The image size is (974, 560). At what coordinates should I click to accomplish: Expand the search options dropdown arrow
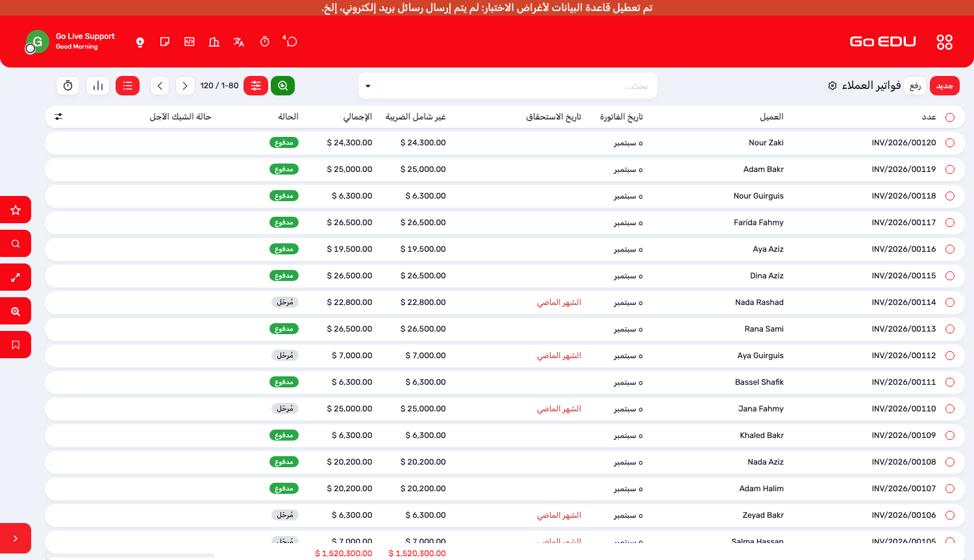tap(368, 86)
